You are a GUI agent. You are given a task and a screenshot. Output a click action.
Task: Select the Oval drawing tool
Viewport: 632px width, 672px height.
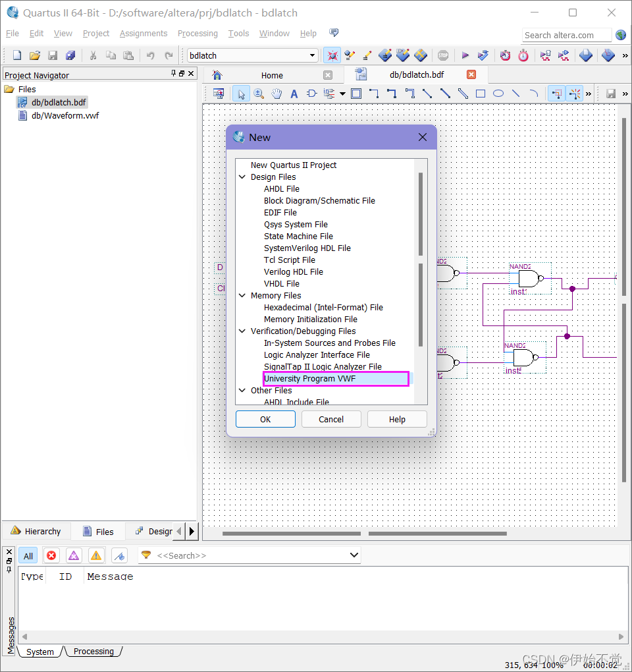(498, 94)
